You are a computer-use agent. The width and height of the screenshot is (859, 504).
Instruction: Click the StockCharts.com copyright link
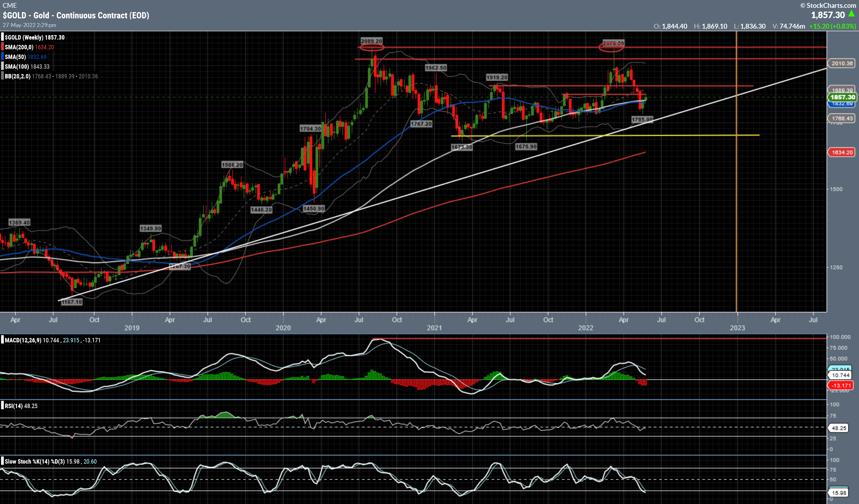[828, 5]
